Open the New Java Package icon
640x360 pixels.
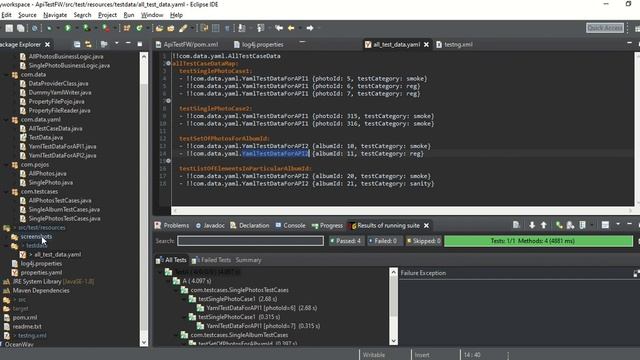pyautogui.click(x=127, y=28)
